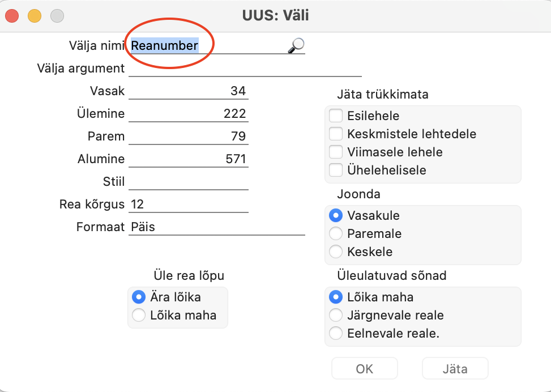Choose Keskele alignment option
Viewport: 551px width, 392px height.
(336, 252)
